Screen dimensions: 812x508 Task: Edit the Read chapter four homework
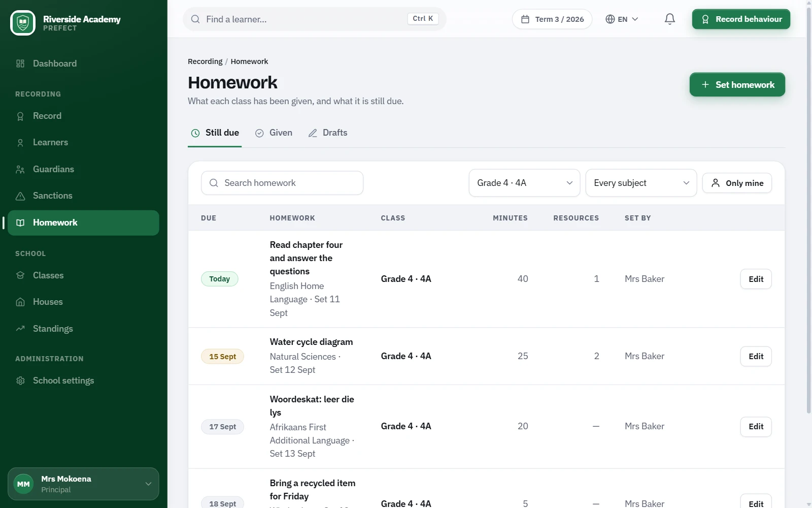(756, 279)
